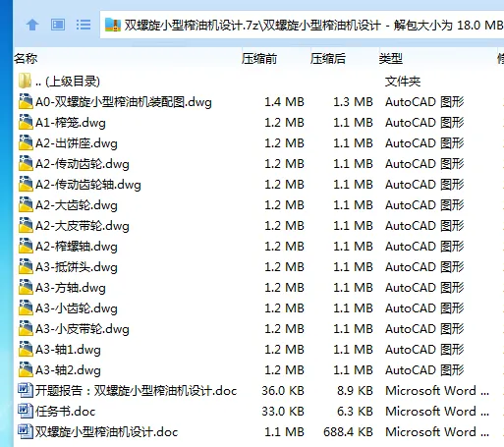Select file A2-传动齿轮轴.dwg

[88, 185]
